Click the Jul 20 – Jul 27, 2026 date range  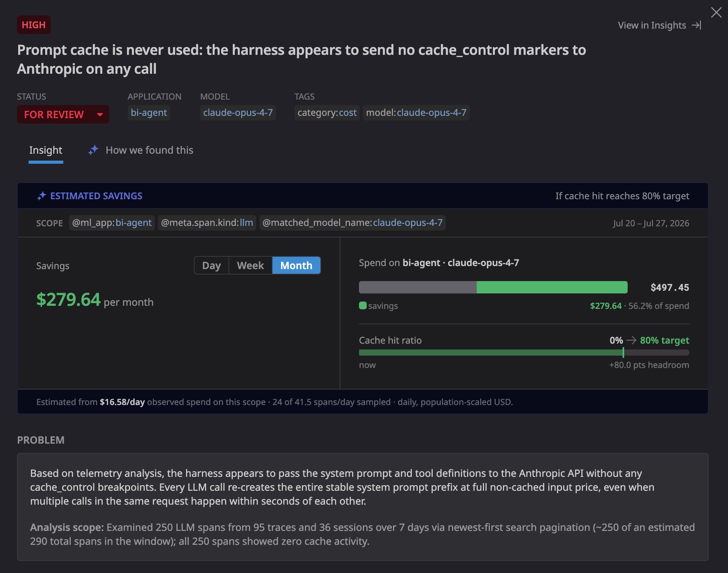coord(651,223)
